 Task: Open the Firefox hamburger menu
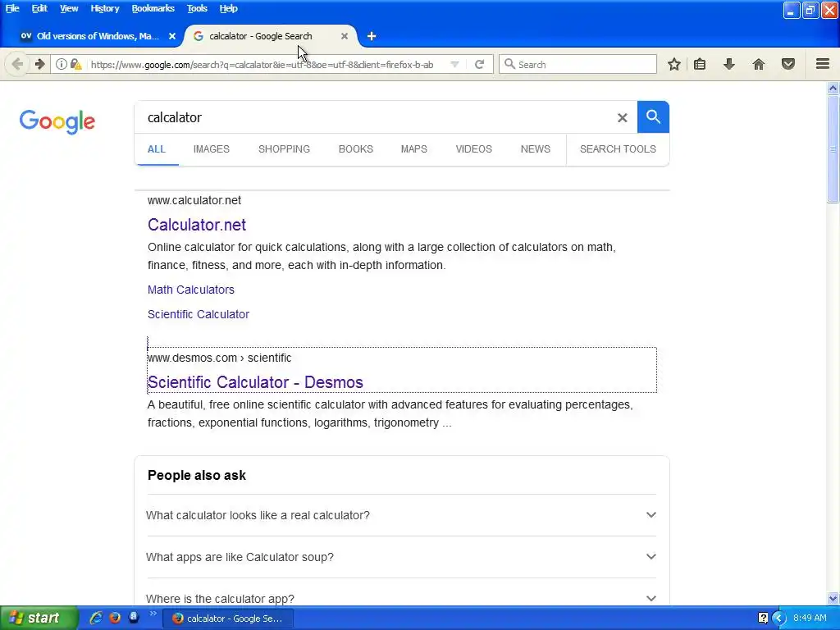[823, 64]
